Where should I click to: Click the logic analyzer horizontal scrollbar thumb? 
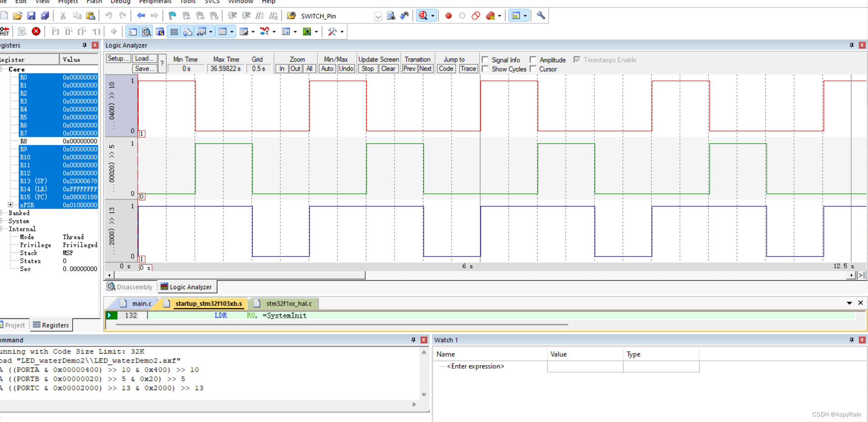pos(240,275)
